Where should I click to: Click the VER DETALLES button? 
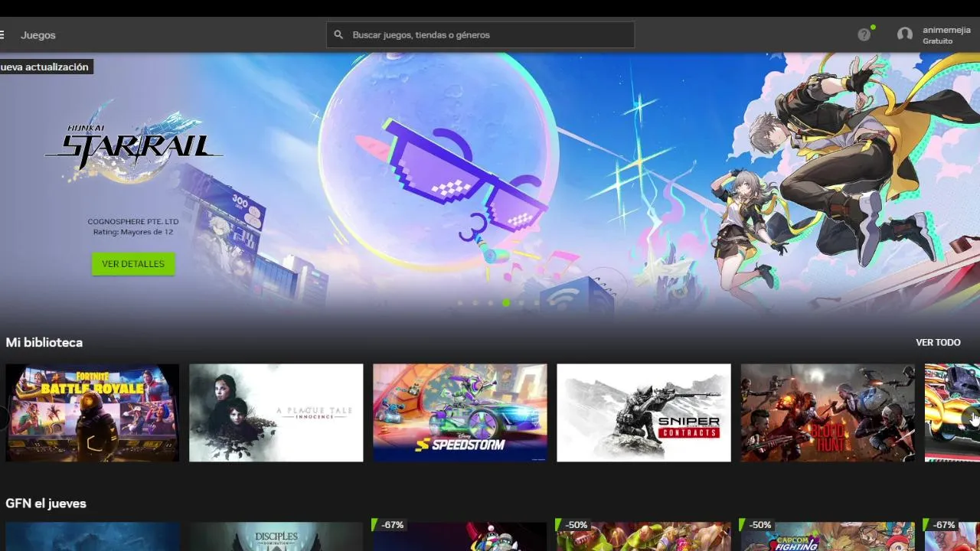click(133, 264)
